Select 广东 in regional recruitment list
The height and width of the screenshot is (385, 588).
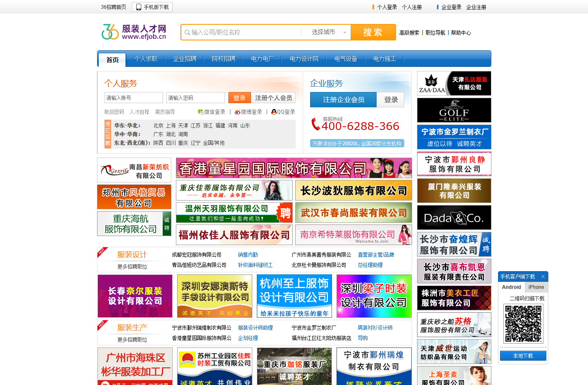[158, 134]
